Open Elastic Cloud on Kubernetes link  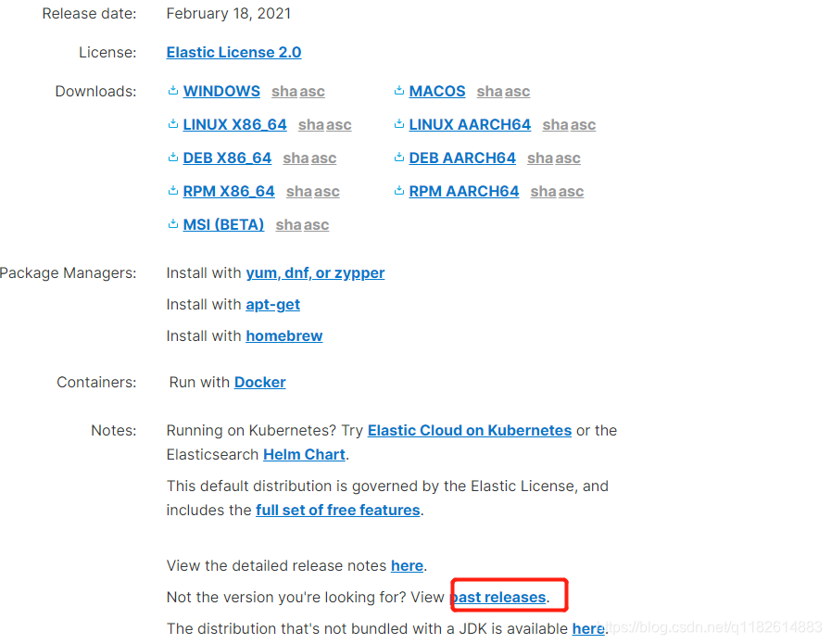470,430
